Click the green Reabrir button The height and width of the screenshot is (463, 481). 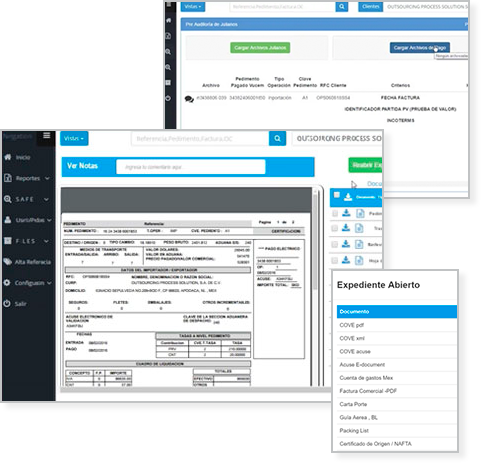pos(365,165)
